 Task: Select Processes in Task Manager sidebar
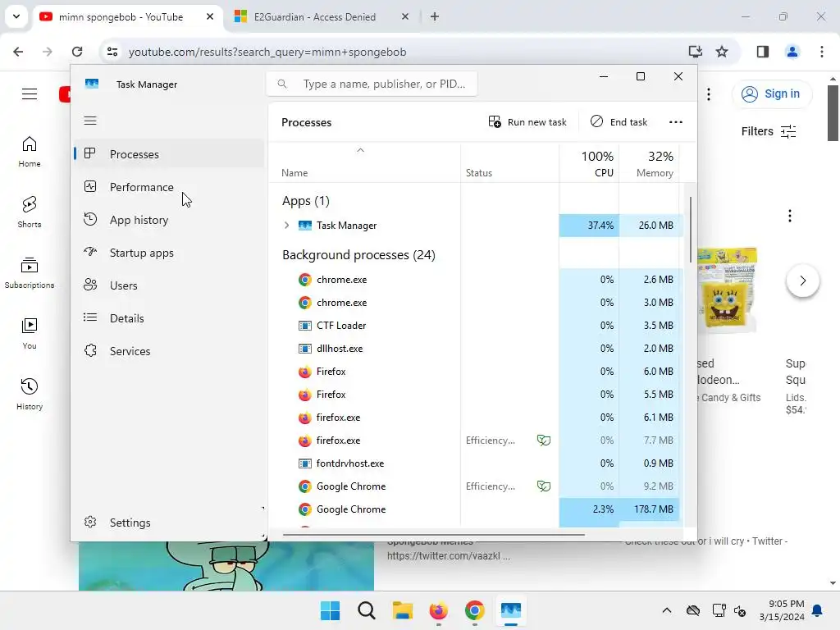(x=169, y=154)
